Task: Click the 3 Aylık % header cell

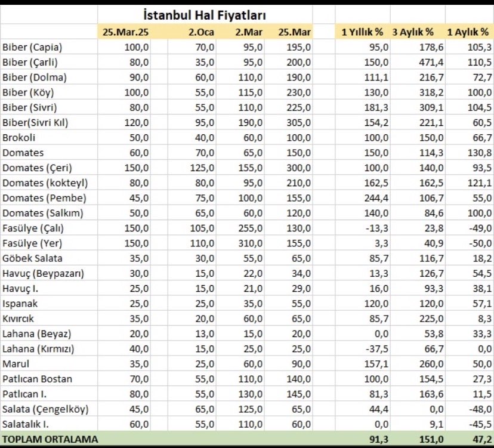Action: [416, 32]
